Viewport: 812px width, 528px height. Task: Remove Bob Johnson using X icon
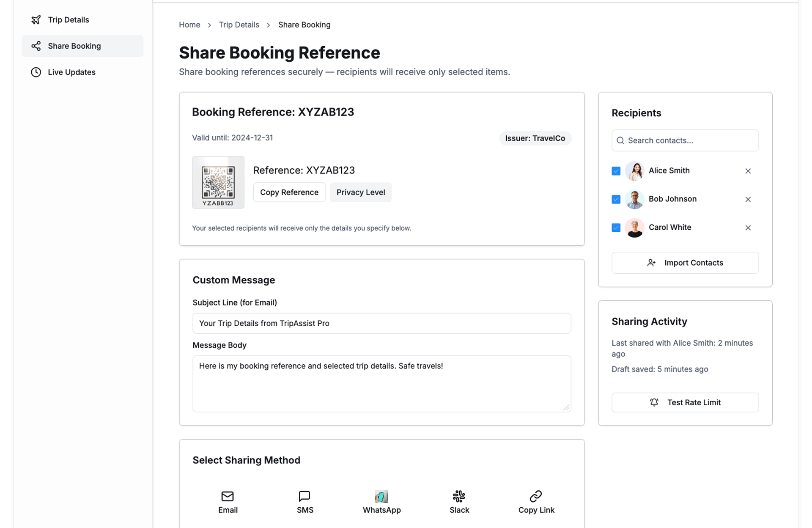point(748,199)
